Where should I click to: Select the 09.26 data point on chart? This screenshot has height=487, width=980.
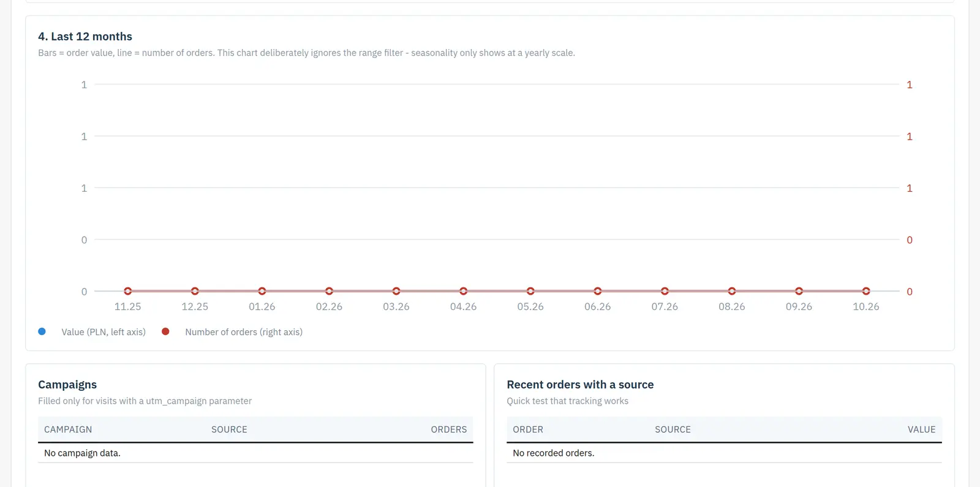799,291
